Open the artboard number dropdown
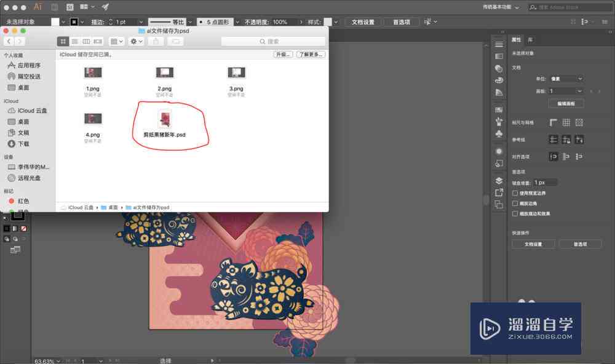 (566, 91)
